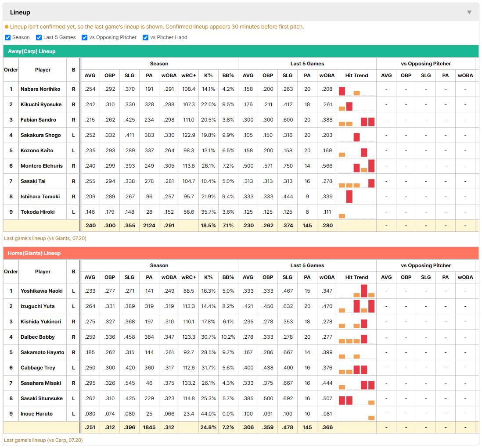This screenshot has height=448, width=482.
Task: Collapse the Lineup panel arrow
Action: tap(469, 12)
